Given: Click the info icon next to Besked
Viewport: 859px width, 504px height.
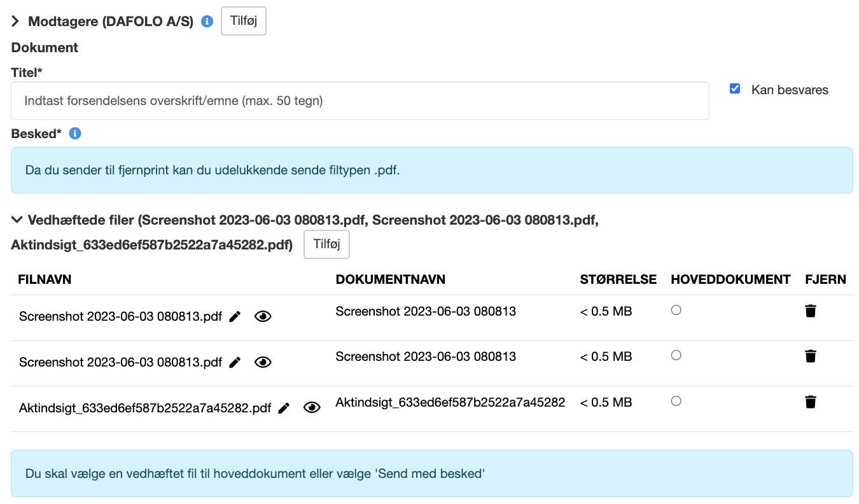Looking at the screenshot, I should tap(74, 134).
